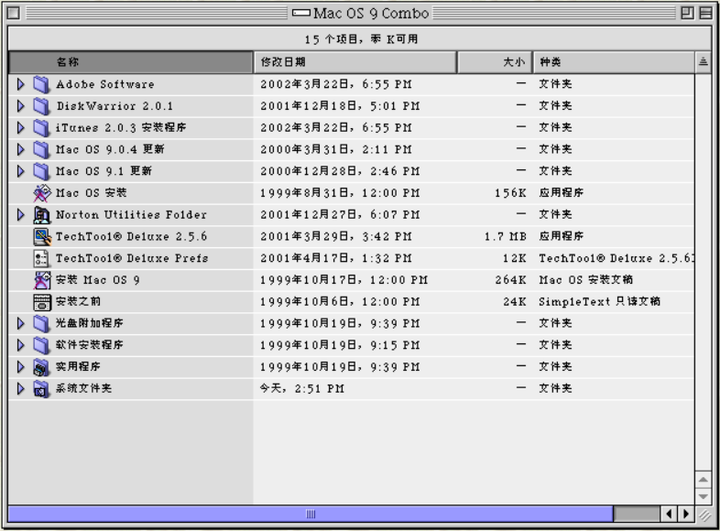The width and height of the screenshot is (720, 531).
Task: Click the date 今天, 2:51 PM
Action: coord(302,389)
